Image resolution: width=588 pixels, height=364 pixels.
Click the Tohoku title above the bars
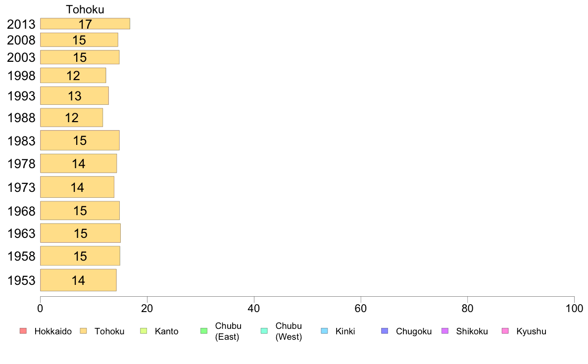(85, 9)
